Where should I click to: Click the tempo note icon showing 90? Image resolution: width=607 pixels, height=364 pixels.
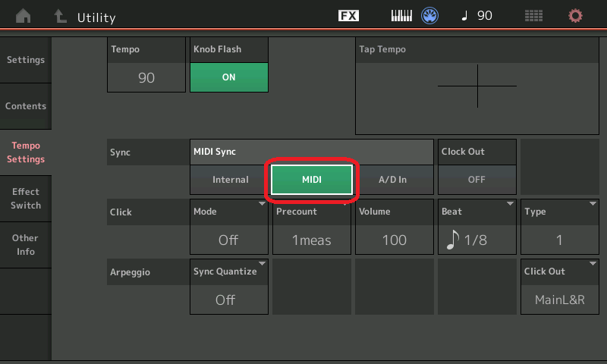click(x=476, y=16)
